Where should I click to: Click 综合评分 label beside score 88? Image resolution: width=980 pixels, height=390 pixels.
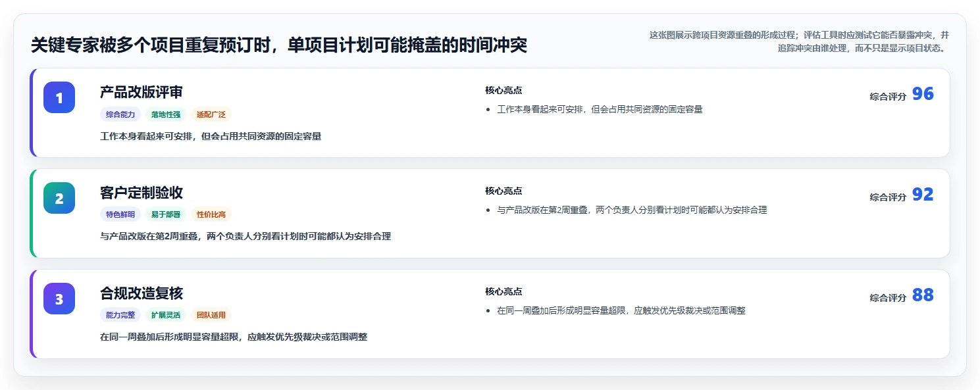[x=888, y=297]
